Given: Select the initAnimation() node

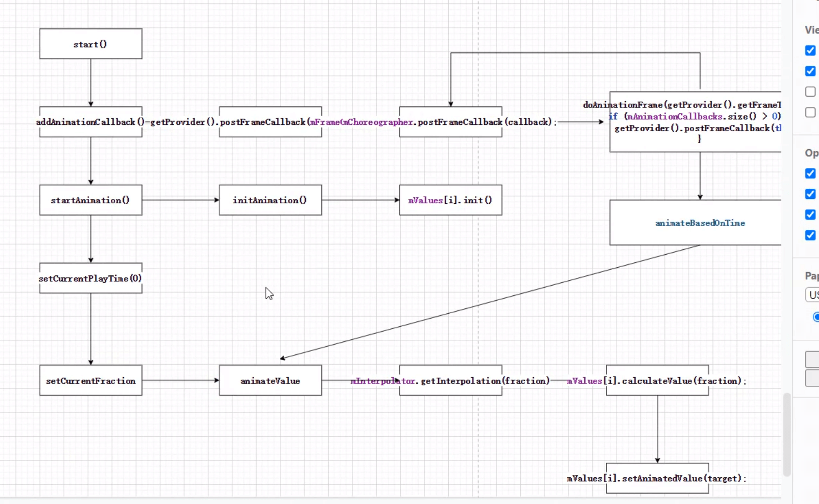Looking at the screenshot, I should pyautogui.click(x=270, y=200).
